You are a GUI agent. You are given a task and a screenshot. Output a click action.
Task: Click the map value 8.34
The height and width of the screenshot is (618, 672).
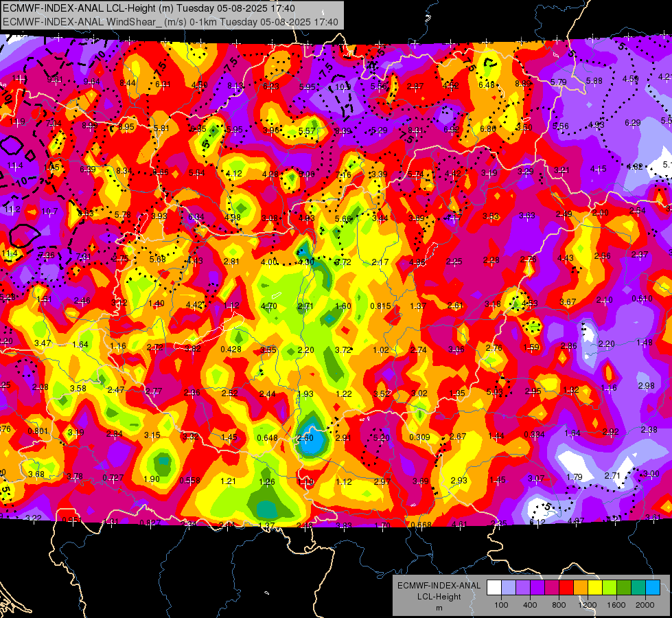pyautogui.click(x=124, y=171)
